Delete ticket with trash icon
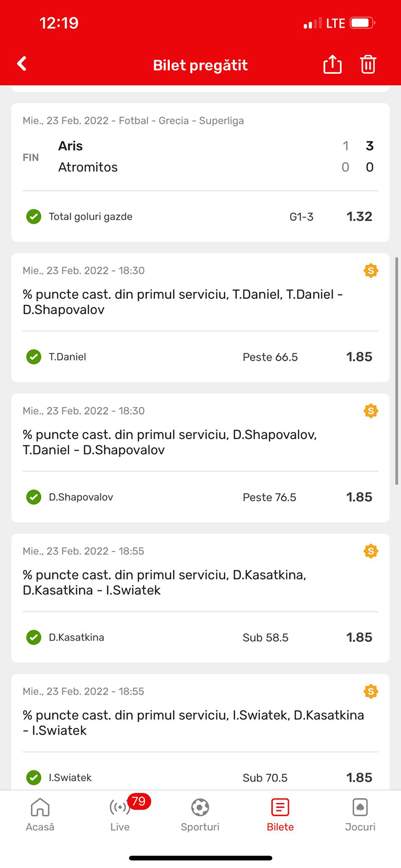Viewport: 401px width, 868px height. coord(368,65)
